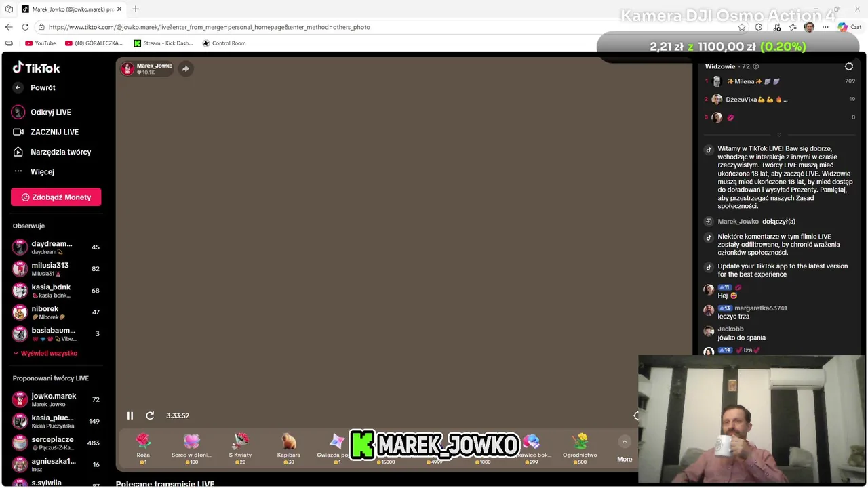Image resolution: width=868 pixels, height=488 pixels.
Task: Click Marek_Jowko streamer avatar on video
Action: tap(127, 68)
